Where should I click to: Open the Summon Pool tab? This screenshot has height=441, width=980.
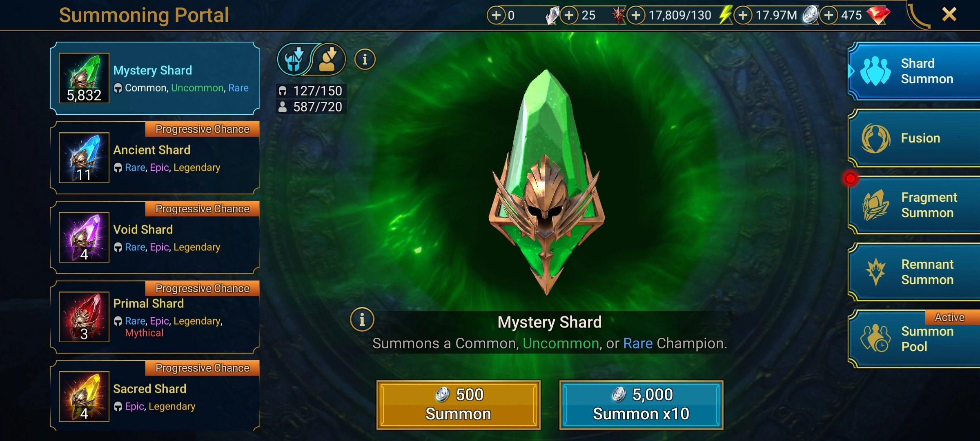(914, 339)
